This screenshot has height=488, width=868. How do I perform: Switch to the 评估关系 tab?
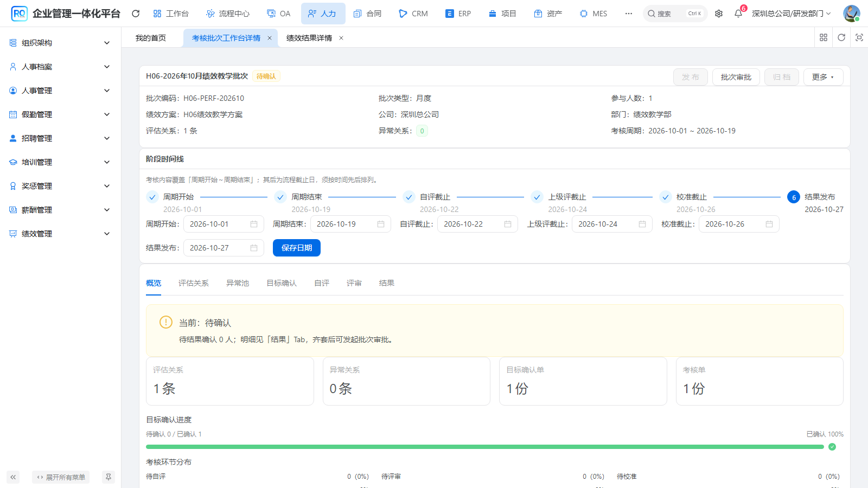[x=194, y=283]
